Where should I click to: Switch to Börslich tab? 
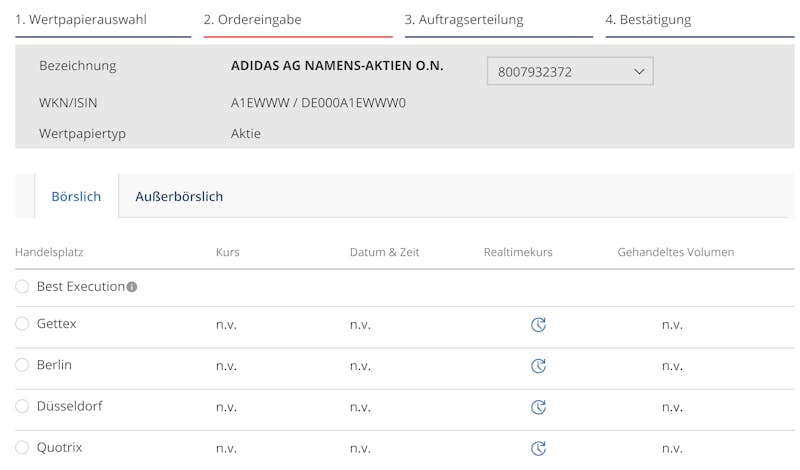tap(77, 196)
